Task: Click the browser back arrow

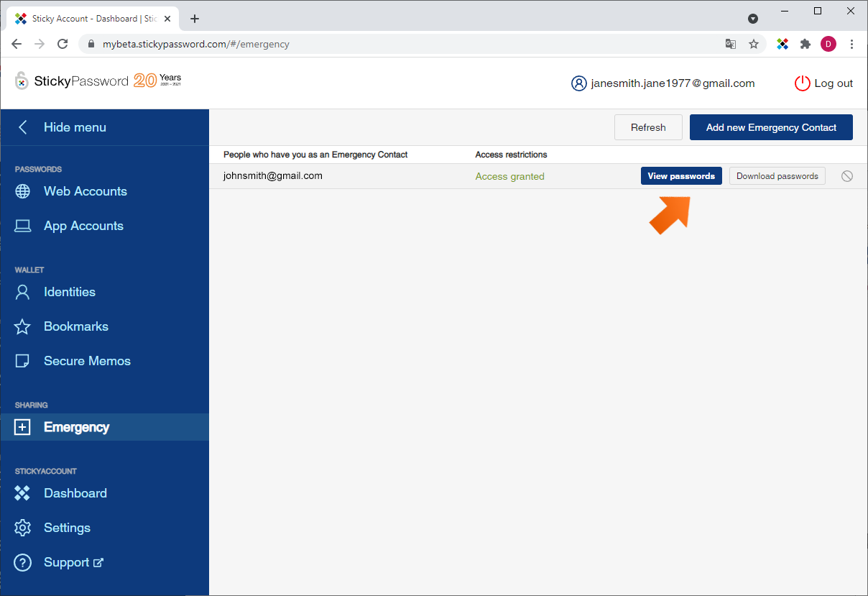Action: coord(17,44)
